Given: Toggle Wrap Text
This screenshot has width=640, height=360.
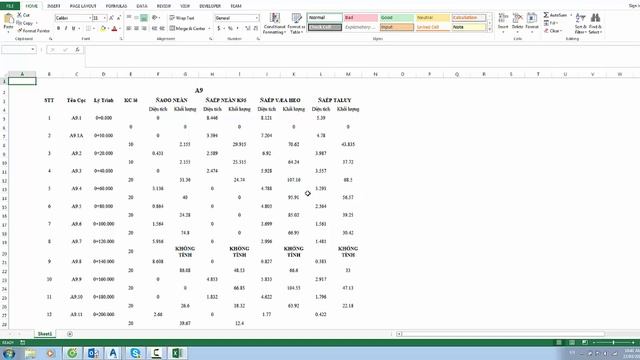Looking at the screenshot, I should [x=182, y=18].
